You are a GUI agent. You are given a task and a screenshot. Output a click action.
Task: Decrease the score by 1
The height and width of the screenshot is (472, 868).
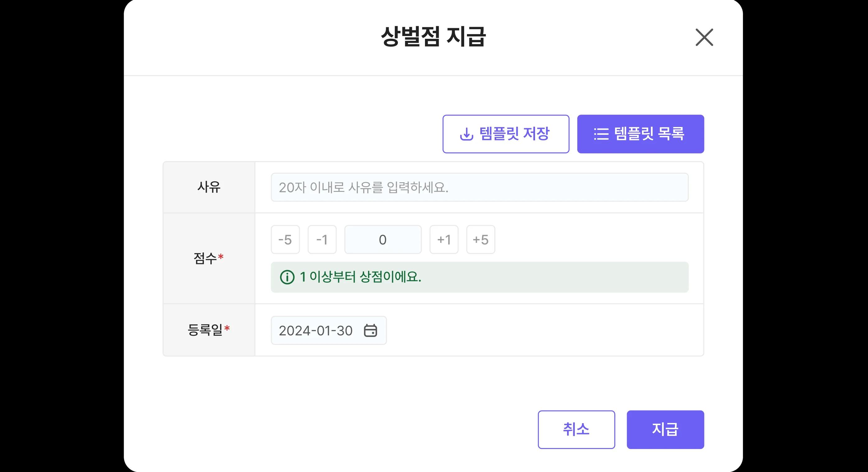point(322,239)
